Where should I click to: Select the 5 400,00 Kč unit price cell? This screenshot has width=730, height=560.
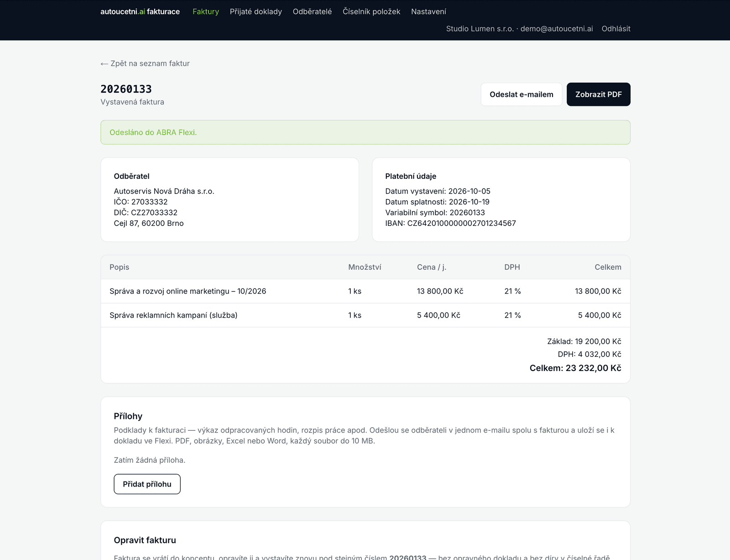coord(439,315)
